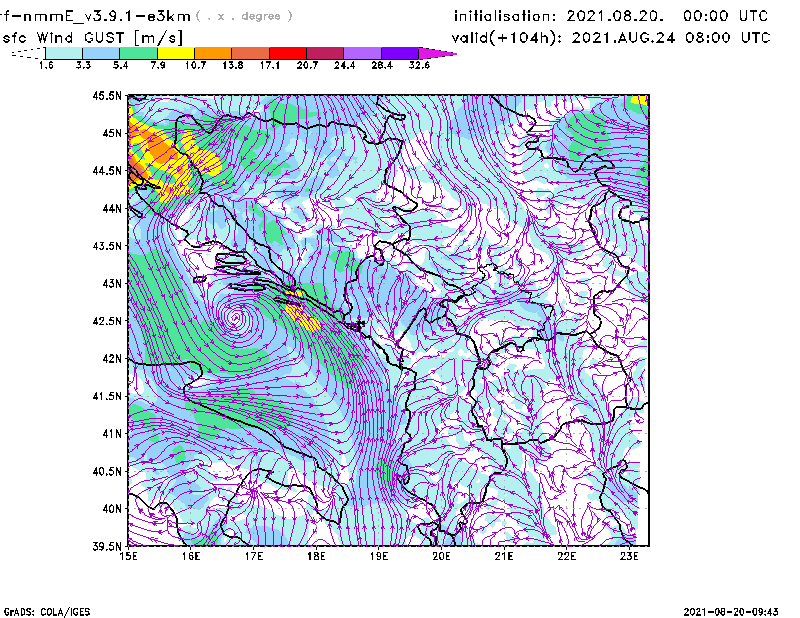Viewport: 800px width, 618px height.
Task: Select the salmon 13.8–17.1 legend swatch
Action: [x=251, y=53]
